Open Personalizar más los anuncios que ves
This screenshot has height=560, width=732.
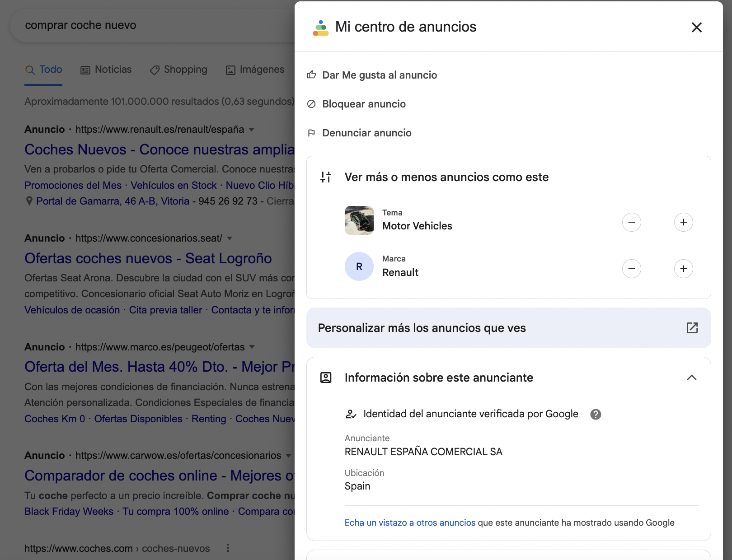[x=509, y=328]
